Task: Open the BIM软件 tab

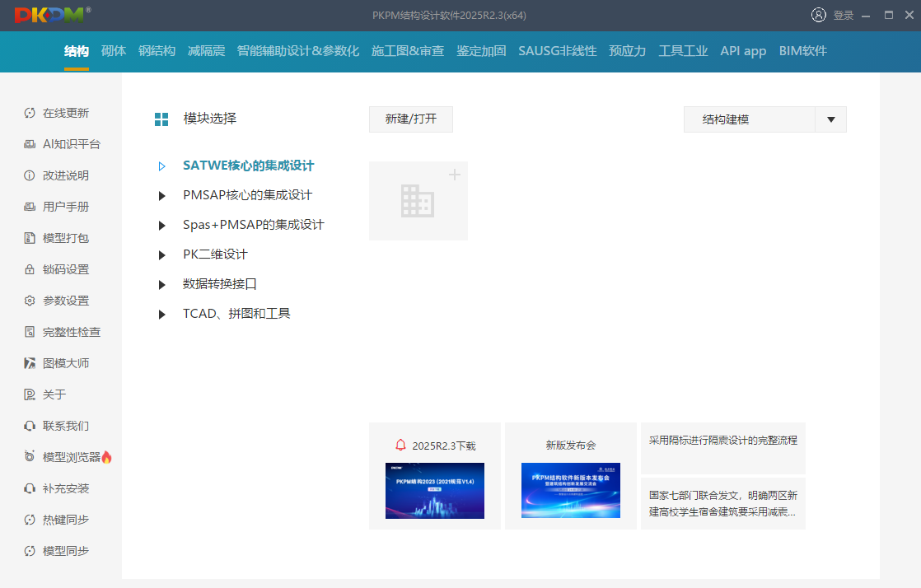Action: 802,51
